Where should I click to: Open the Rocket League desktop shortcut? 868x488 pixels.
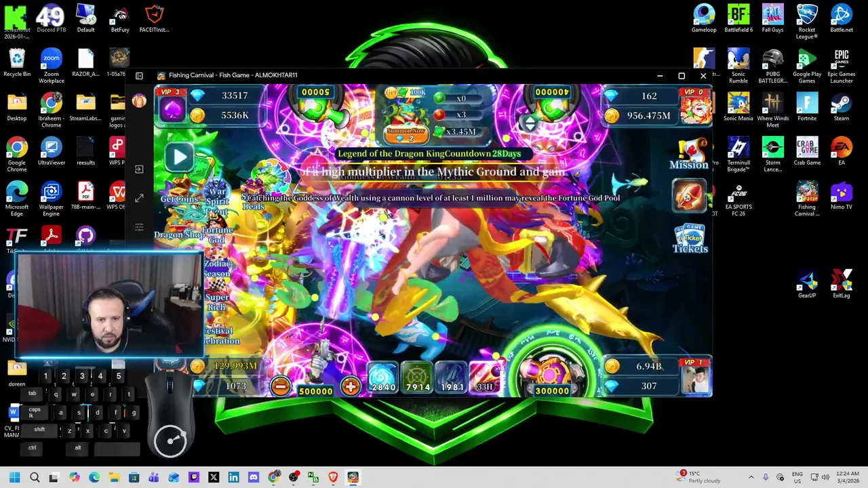(807, 22)
